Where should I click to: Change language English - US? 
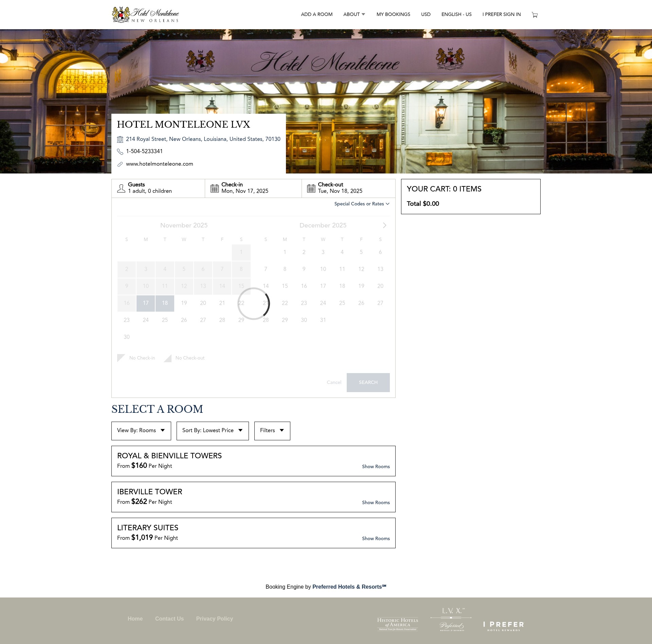pyautogui.click(x=456, y=14)
